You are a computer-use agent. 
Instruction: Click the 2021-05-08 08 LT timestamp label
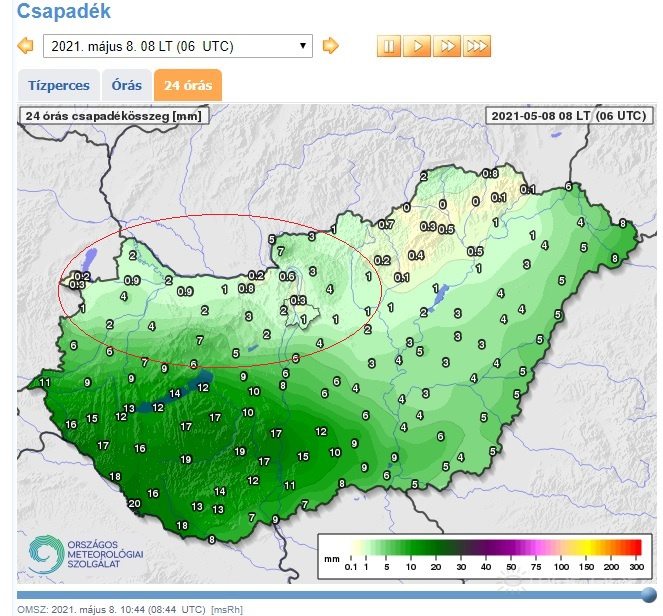click(567, 115)
